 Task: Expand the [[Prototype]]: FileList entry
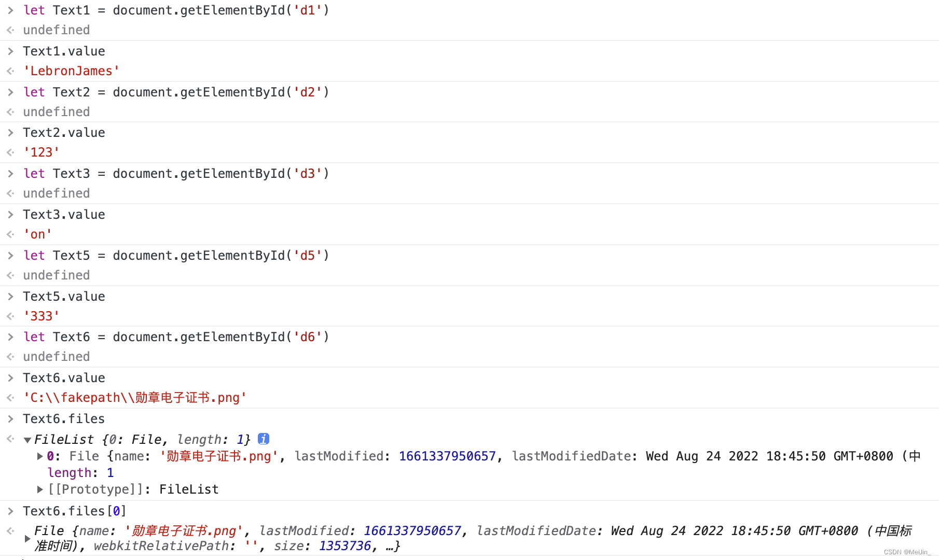point(40,489)
